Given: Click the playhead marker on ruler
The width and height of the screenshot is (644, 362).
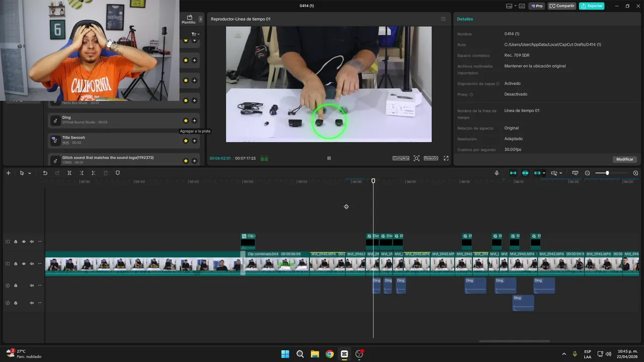Looking at the screenshot, I should coord(373,180).
